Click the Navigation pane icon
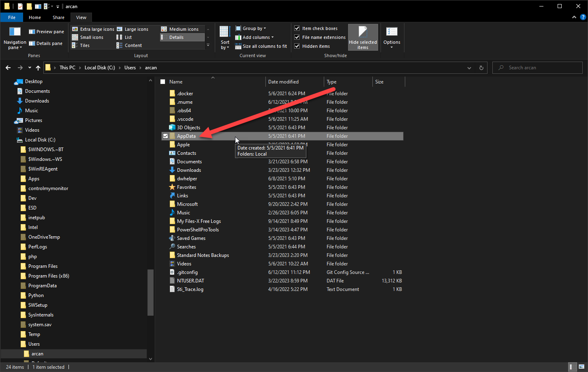The height and width of the screenshot is (372, 588). click(15, 32)
